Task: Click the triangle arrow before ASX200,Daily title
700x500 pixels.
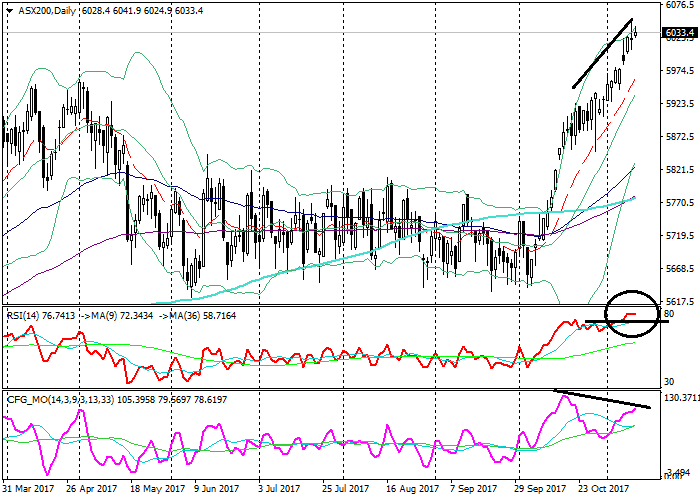Action: click(7, 10)
